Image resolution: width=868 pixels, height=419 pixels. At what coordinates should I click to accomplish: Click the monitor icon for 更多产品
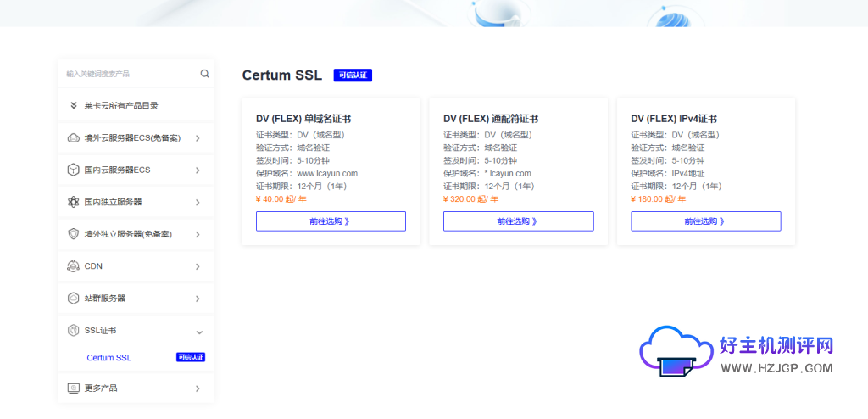tap(73, 388)
